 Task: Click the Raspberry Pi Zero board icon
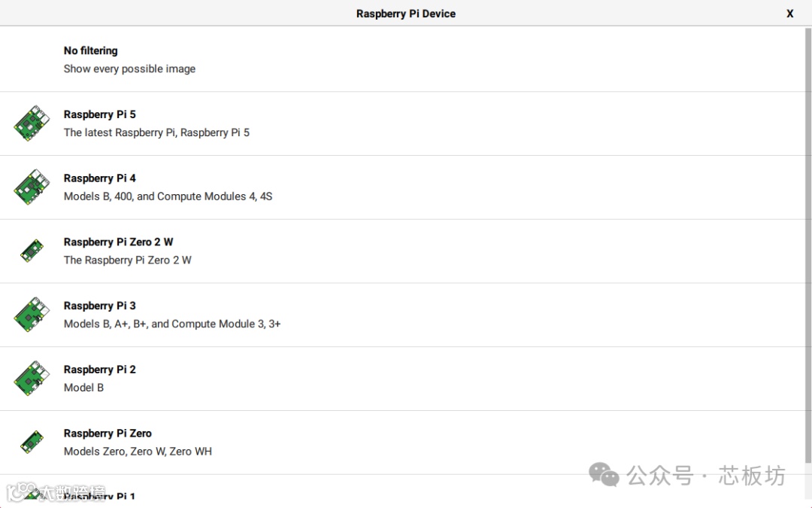pos(32,443)
